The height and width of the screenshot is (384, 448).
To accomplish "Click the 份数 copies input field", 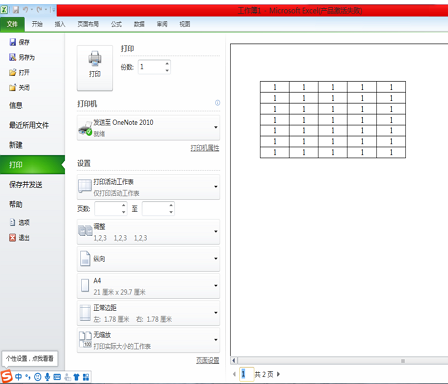I will click(x=151, y=67).
